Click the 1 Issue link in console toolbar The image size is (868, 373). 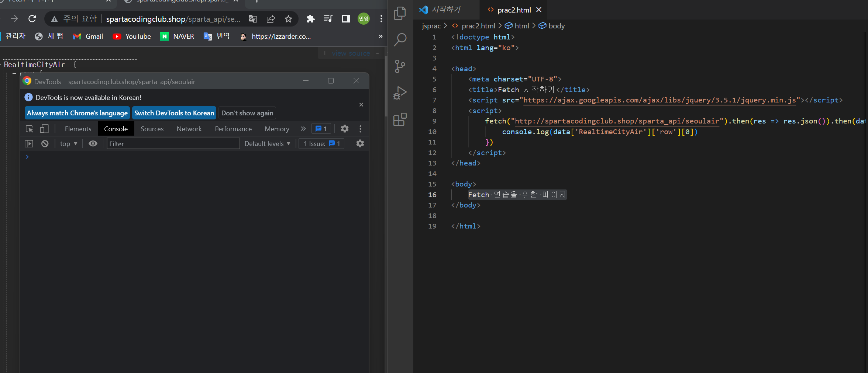click(x=322, y=144)
